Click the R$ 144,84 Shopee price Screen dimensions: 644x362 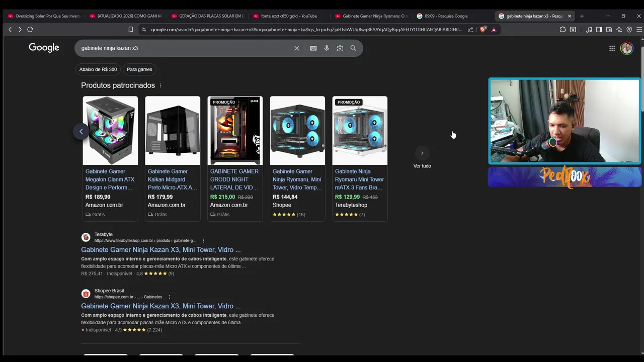pos(285,197)
